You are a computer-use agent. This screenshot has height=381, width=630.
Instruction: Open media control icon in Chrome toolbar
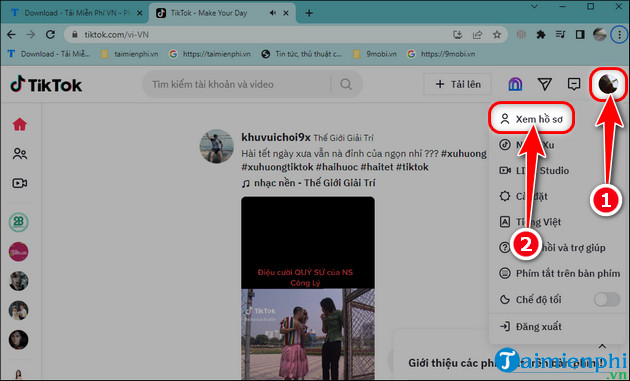click(x=560, y=35)
